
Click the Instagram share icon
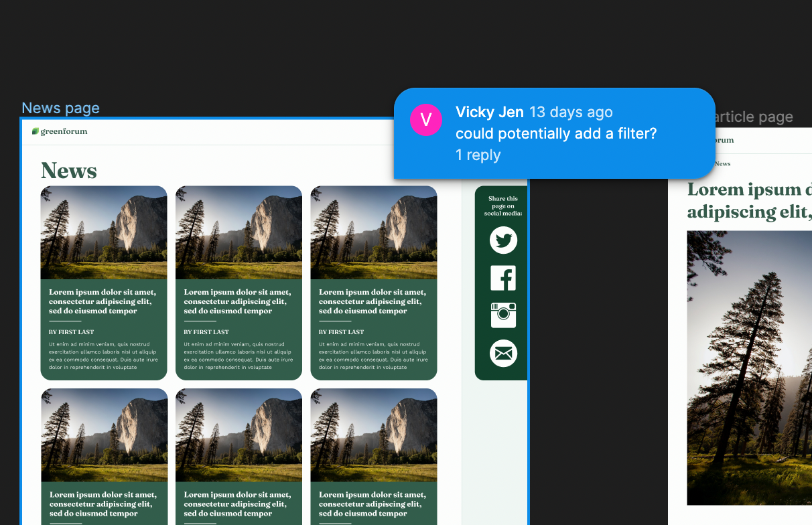click(503, 315)
